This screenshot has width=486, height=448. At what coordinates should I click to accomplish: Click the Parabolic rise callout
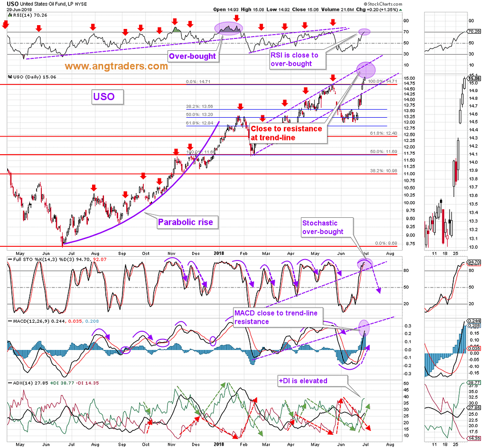tap(187, 222)
